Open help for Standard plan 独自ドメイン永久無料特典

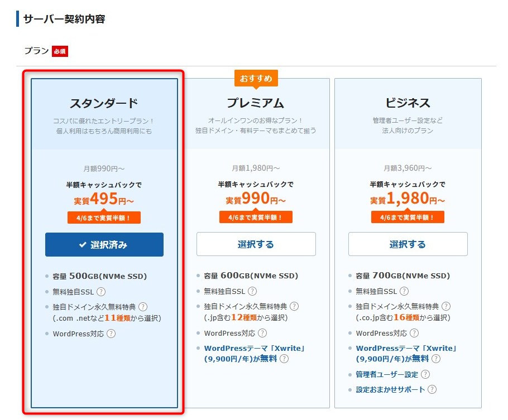[x=143, y=306]
